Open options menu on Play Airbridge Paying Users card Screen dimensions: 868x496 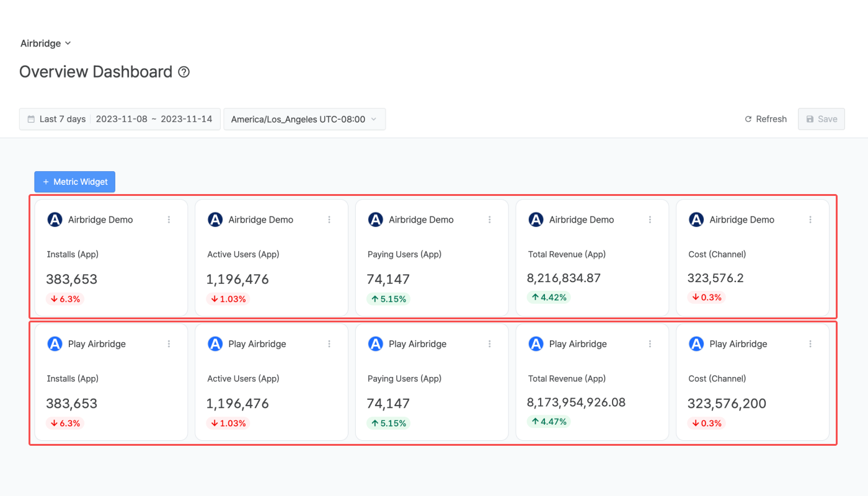490,343
